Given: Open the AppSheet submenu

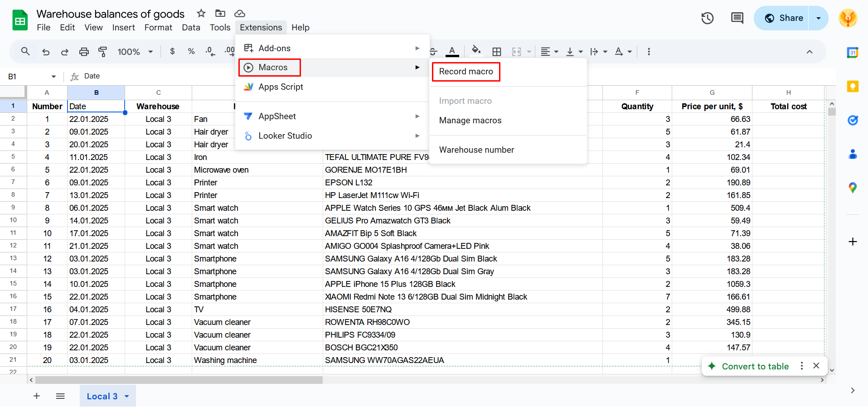Looking at the screenshot, I should pyautogui.click(x=332, y=116).
